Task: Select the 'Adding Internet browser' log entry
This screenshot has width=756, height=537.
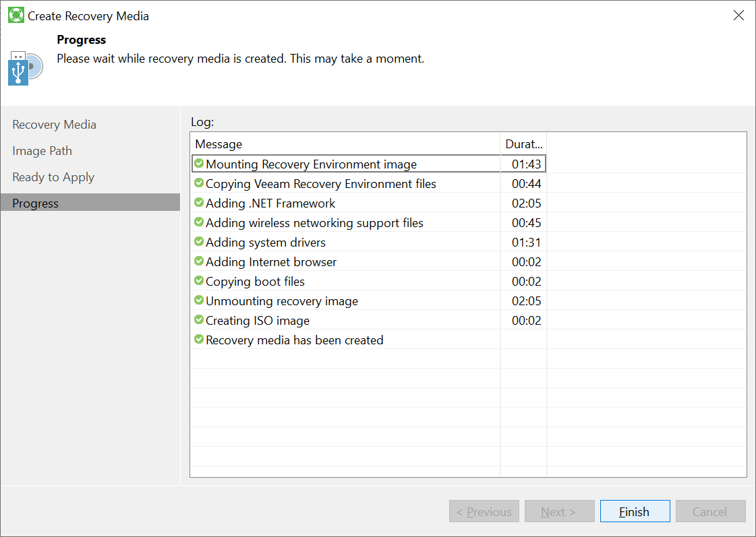Action: point(271,262)
